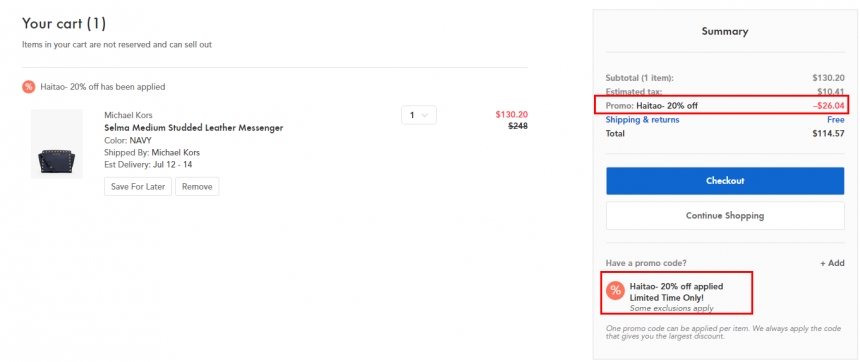860x362 pixels.
Task: Click the Total amount $114.57
Action: (x=828, y=133)
